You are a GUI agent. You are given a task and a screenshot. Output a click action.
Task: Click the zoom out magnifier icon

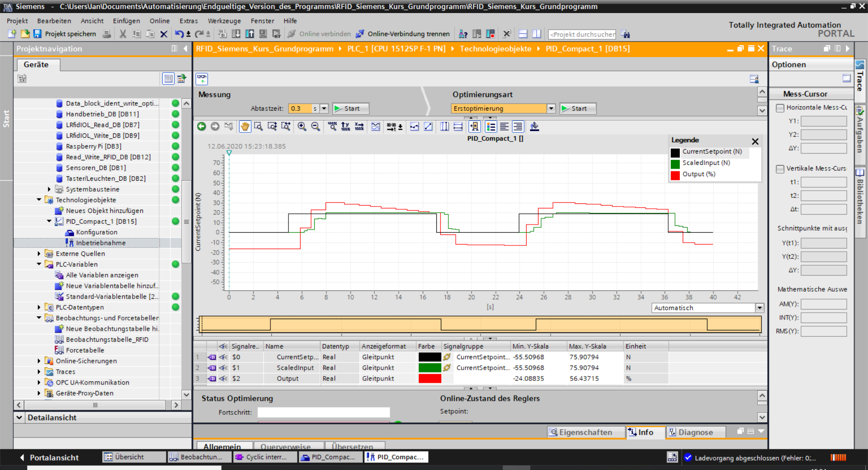tap(316, 127)
